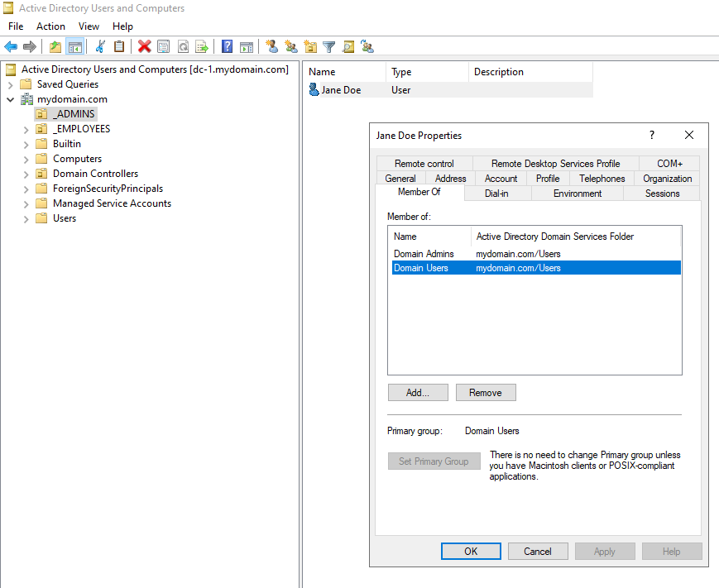Expand the Managed Service Accounts node
This screenshot has height=588, width=719.
(26, 204)
